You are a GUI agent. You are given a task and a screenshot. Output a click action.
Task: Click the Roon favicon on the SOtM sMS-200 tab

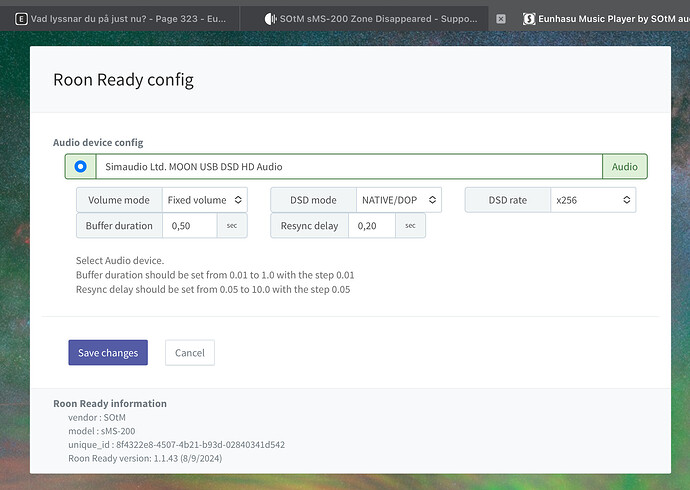coord(270,18)
